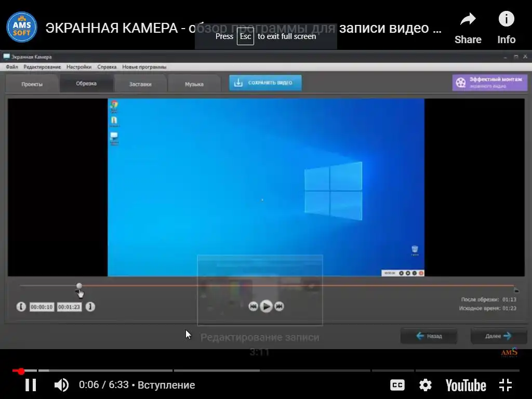Click the recorded desktop preview
Screen dimensions: 532x399
point(266,187)
